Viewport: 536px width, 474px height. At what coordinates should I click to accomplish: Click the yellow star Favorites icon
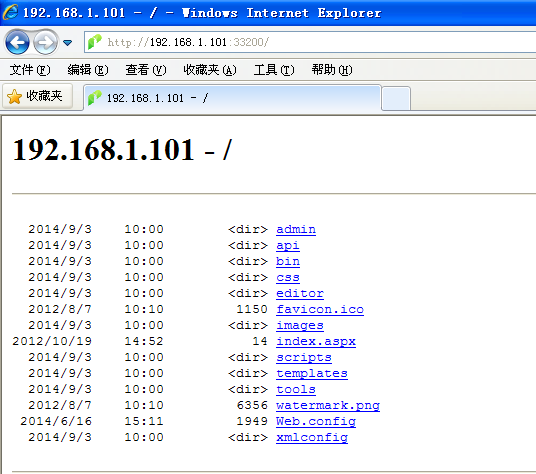(x=14, y=96)
